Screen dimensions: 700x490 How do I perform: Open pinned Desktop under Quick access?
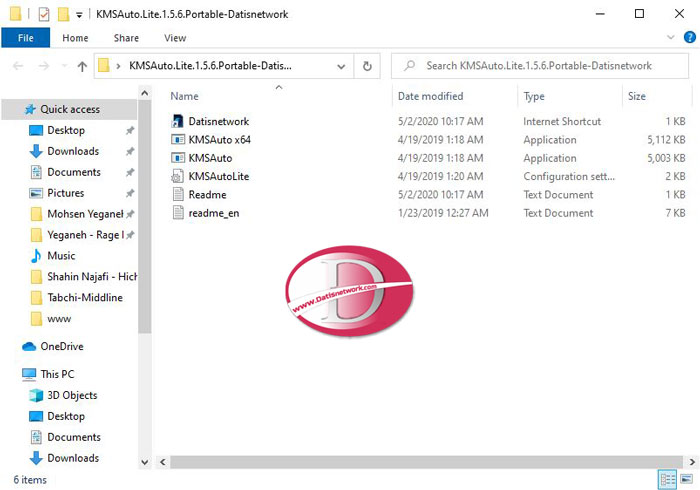pyautogui.click(x=66, y=130)
